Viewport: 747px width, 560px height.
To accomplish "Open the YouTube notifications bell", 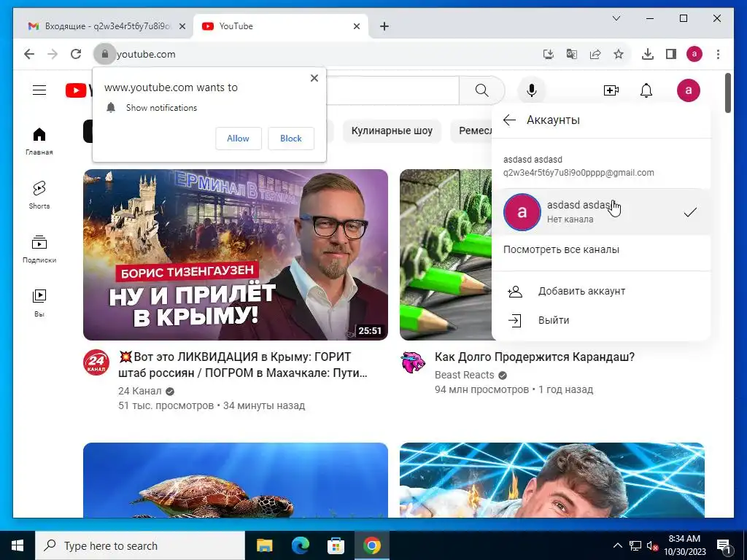I will 646,90.
